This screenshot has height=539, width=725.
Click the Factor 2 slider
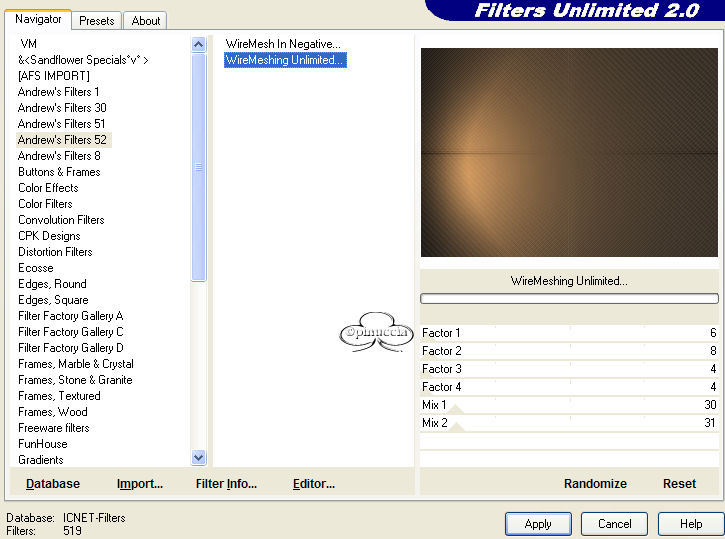pos(569,351)
